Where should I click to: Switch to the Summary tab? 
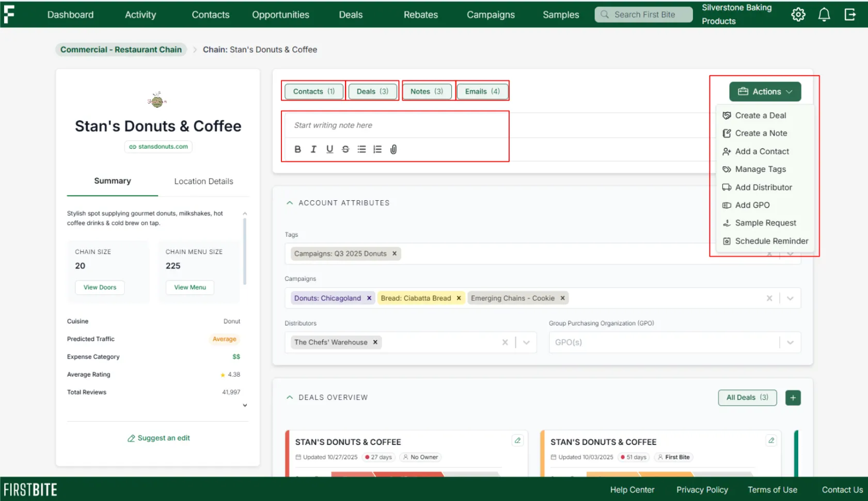(113, 181)
